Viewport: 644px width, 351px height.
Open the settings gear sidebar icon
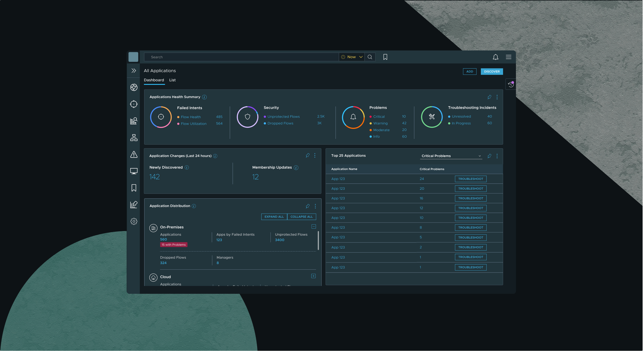tap(134, 221)
